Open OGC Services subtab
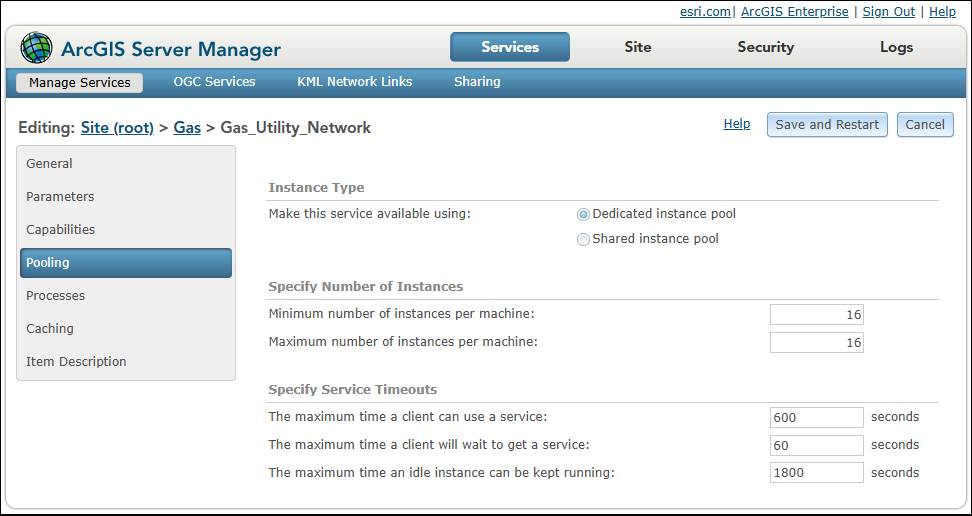 click(x=214, y=82)
